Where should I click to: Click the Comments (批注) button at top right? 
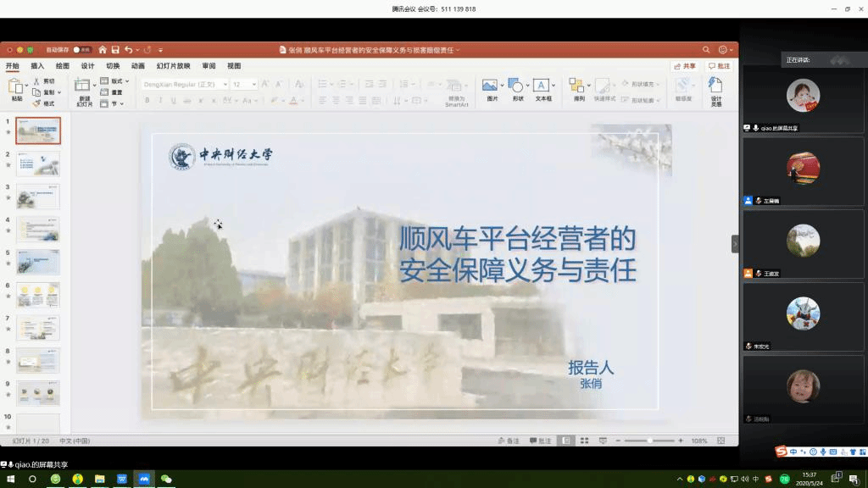(x=719, y=66)
